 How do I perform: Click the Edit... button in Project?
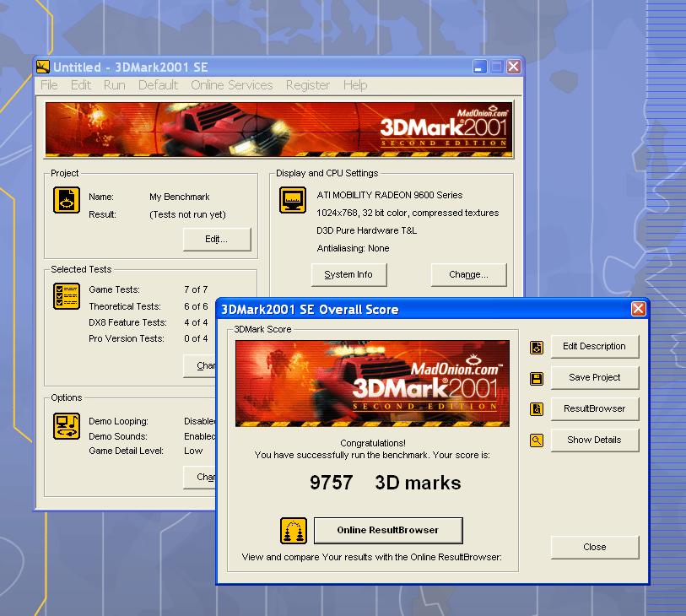[x=217, y=239]
